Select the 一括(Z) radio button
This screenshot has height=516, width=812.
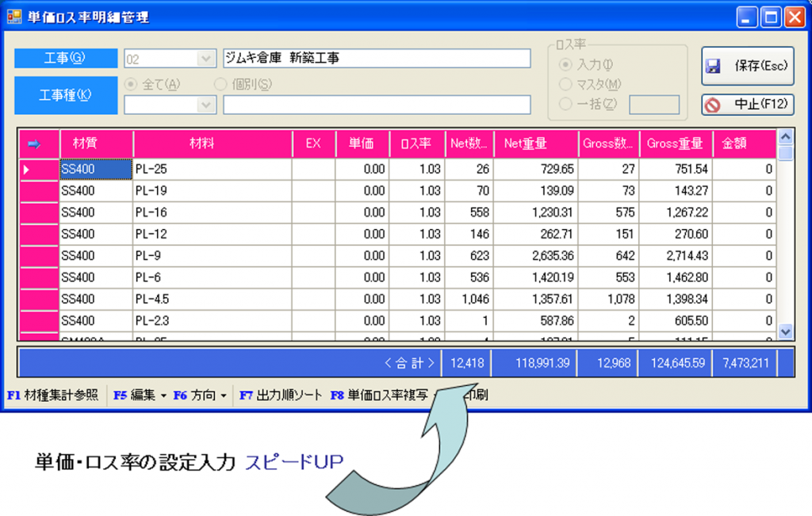565,104
